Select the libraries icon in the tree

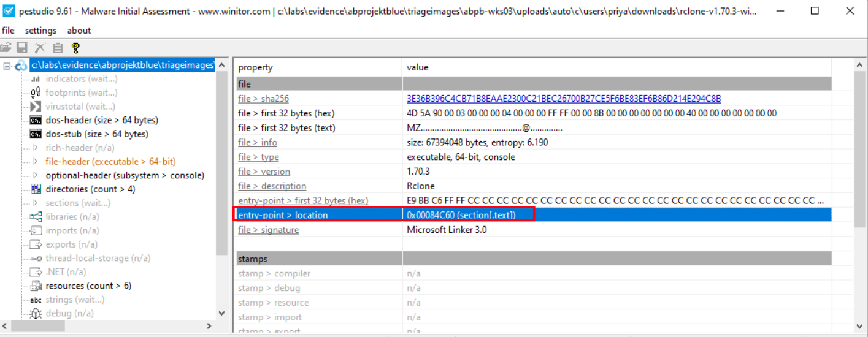coord(36,217)
